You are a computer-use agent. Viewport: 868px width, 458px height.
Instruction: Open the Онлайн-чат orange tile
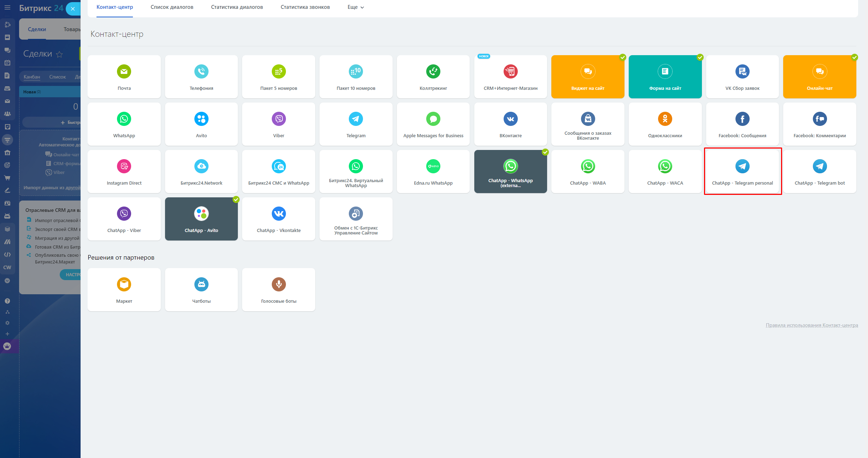(819, 77)
